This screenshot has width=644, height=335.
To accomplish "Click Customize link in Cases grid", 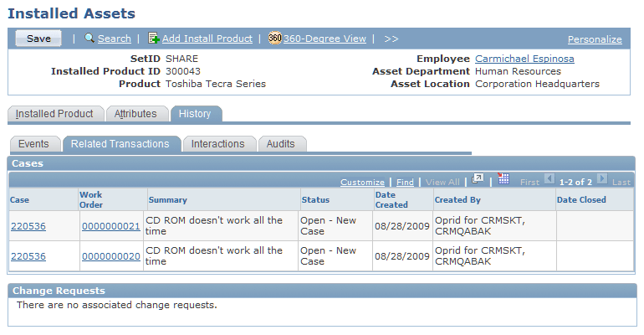I will coord(362,182).
